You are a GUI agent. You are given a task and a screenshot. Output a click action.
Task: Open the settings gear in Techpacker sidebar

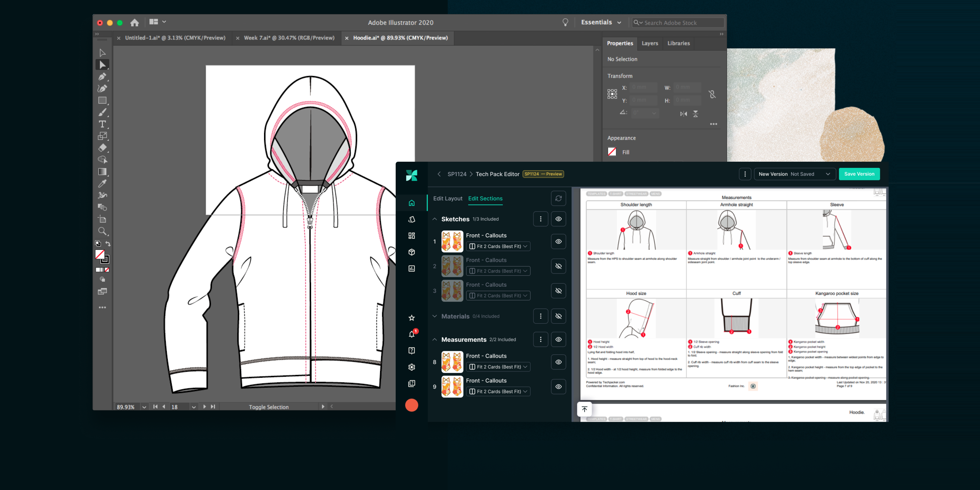pyautogui.click(x=412, y=367)
